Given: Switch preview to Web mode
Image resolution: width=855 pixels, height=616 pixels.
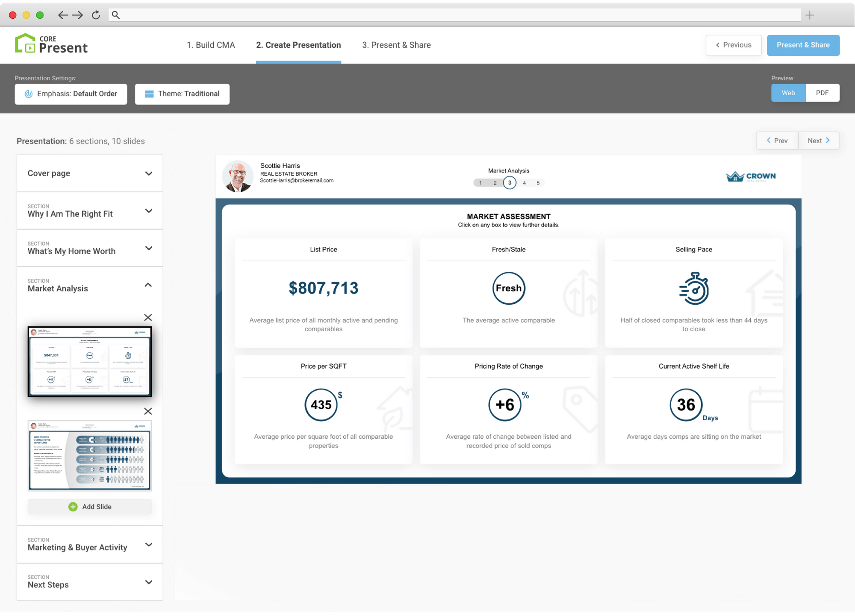Looking at the screenshot, I should (788, 93).
